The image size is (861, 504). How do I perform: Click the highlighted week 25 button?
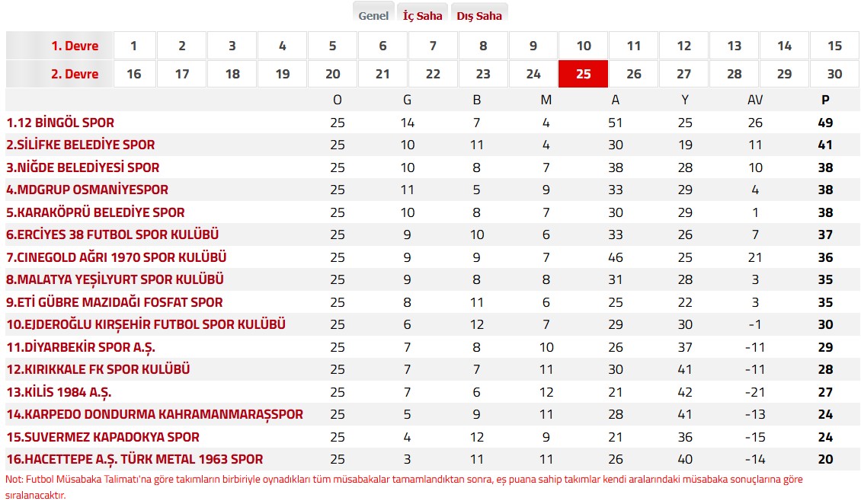[584, 74]
